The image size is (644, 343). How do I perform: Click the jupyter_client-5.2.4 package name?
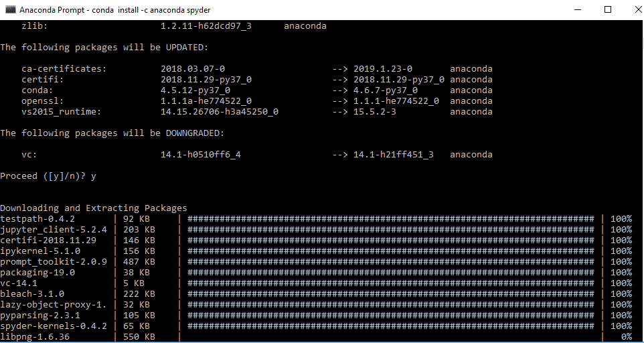coord(54,230)
